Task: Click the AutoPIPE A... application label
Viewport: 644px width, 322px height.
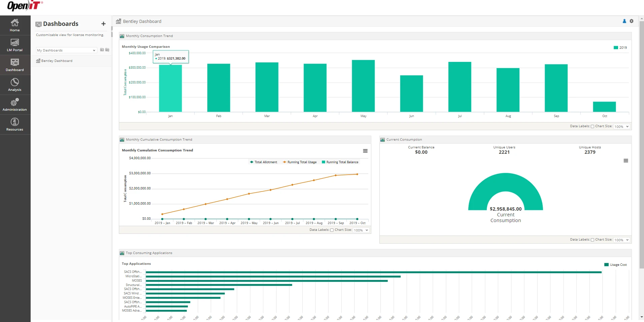Action: tap(133, 307)
